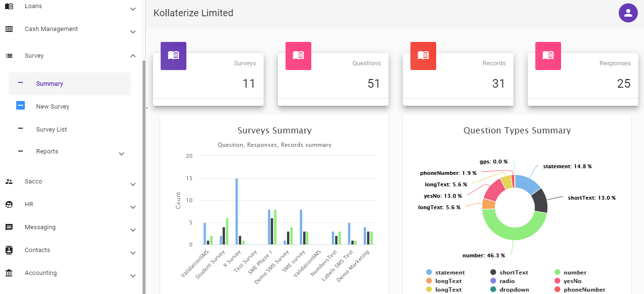Click the Kollaterize Limited title

pyautogui.click(x=194, y=13)
